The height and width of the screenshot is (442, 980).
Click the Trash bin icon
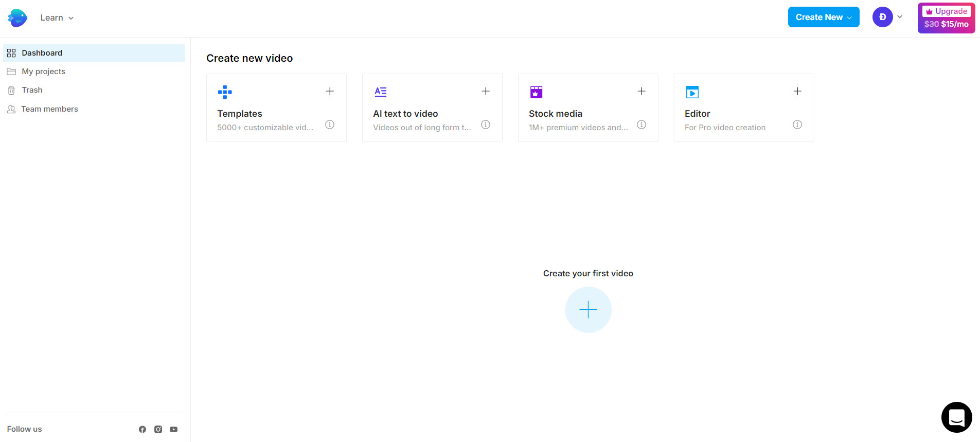click(x=11, y=91)
